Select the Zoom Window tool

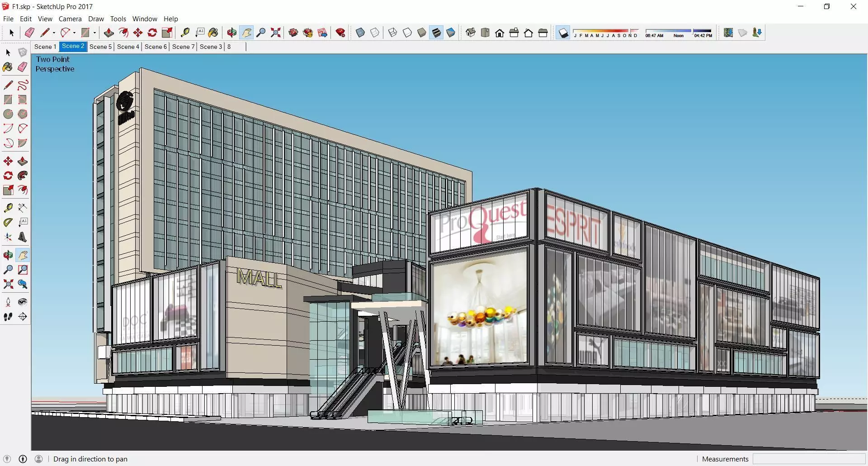(x=23, y=270)
